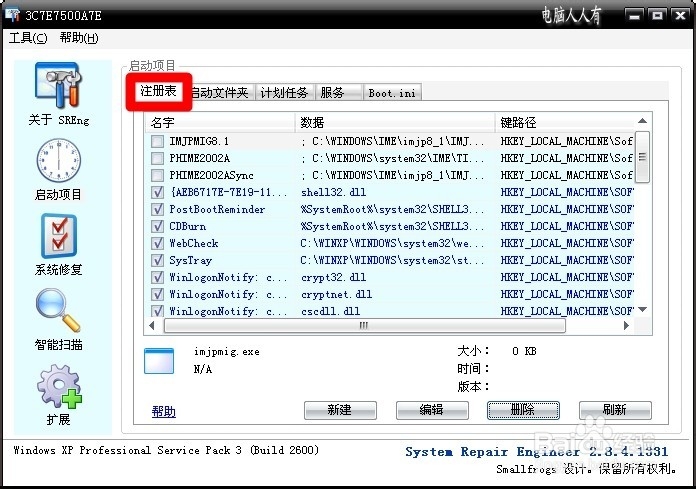The height and width of the screenshot is (489, 696).
Task: Click the vertical scrollbar thumb
Action: click(x=642, y=157)
